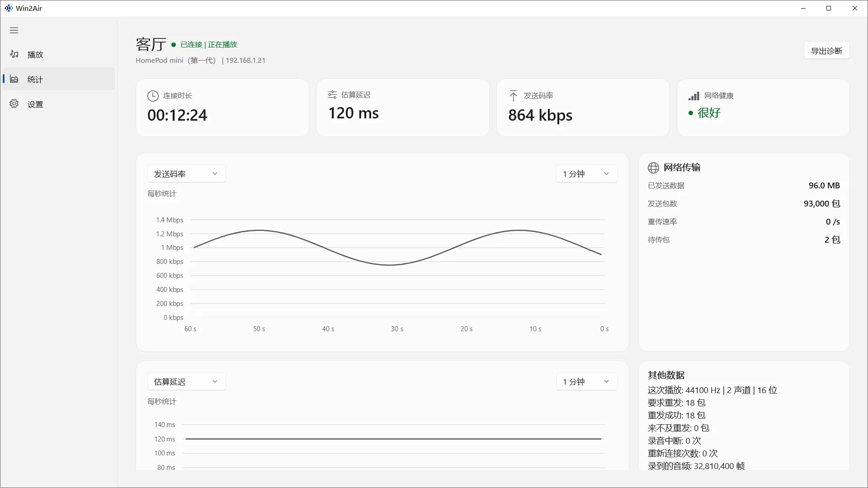Open the 发送码率 chart metric dropdown

click(x=186, y=174)
